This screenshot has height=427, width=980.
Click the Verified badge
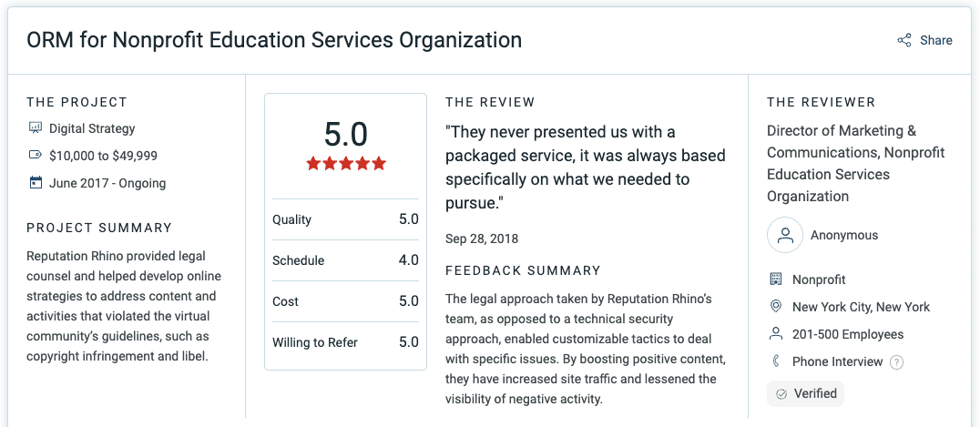(x=806, y=394)
